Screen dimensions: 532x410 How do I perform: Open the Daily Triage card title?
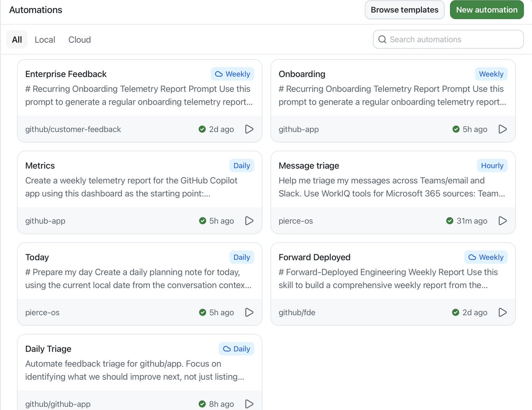[x=48, y=349]
